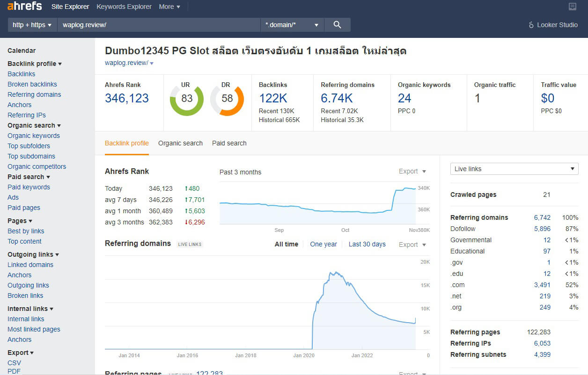588x375 pixels.
Task: Click the ahrefs logo
Action: coord(25,7)
